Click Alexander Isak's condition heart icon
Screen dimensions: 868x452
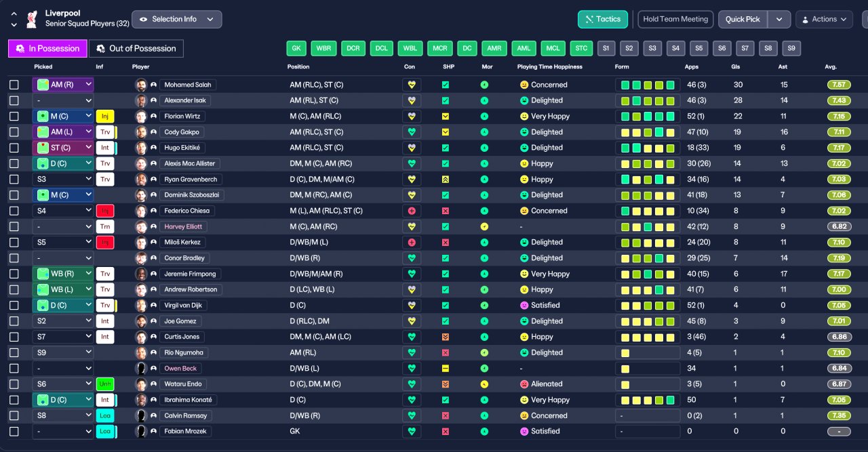[x=411, y=100]
